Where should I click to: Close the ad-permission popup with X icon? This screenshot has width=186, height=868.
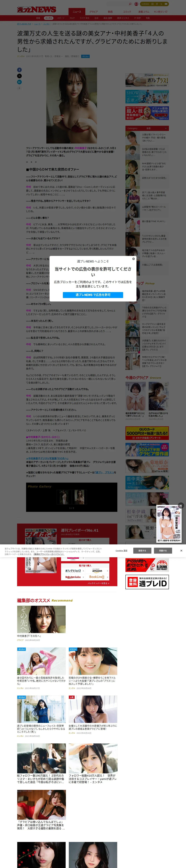[133, 259]
